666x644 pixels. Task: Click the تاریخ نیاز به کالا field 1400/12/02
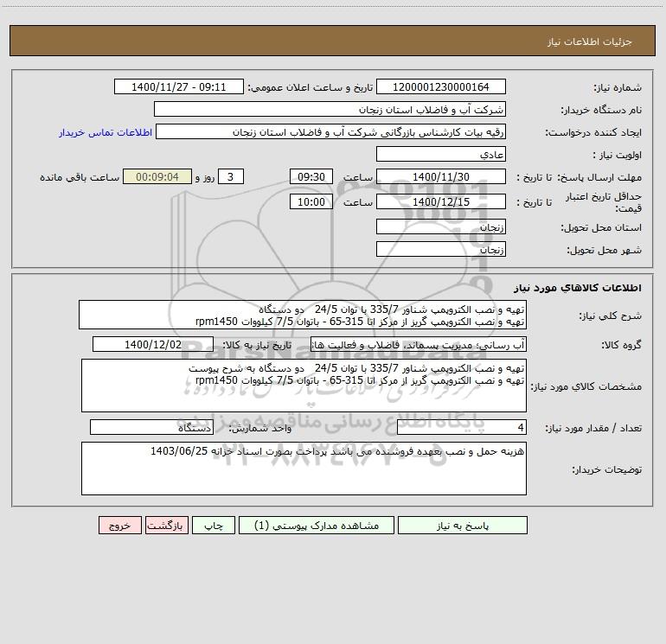(x=153, y=344)
